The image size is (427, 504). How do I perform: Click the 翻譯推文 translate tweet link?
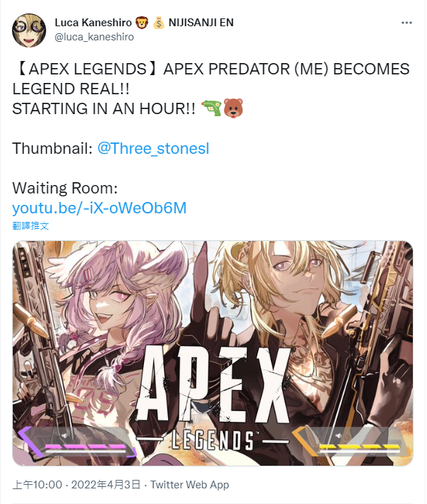[30, 225]
